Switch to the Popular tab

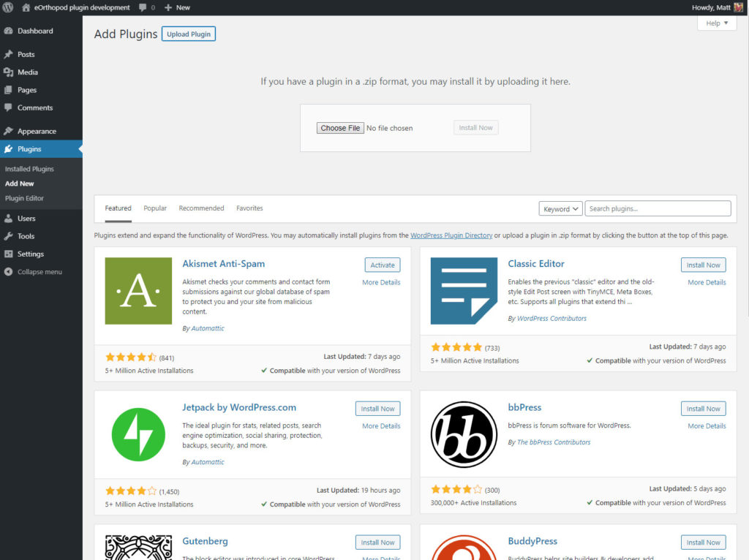pyautogui.click(x=155, y=208)
